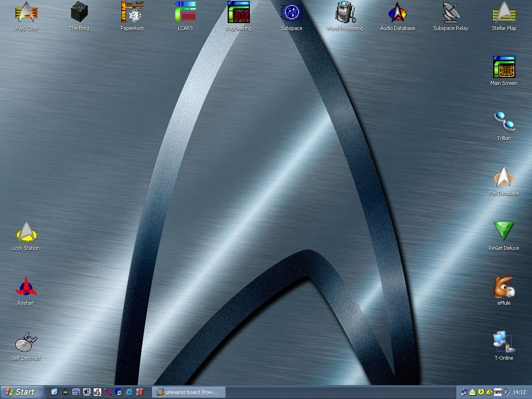This screenshot has height=399, width=532.
Task: Launch the Trillian messenger icon
Action: coord(504,122)
